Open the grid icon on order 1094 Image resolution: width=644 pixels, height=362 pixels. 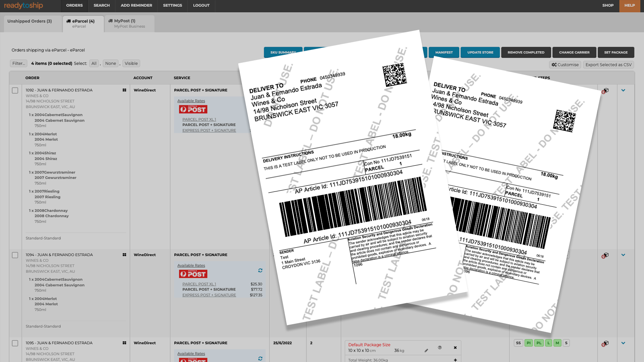tap(124, 255)
